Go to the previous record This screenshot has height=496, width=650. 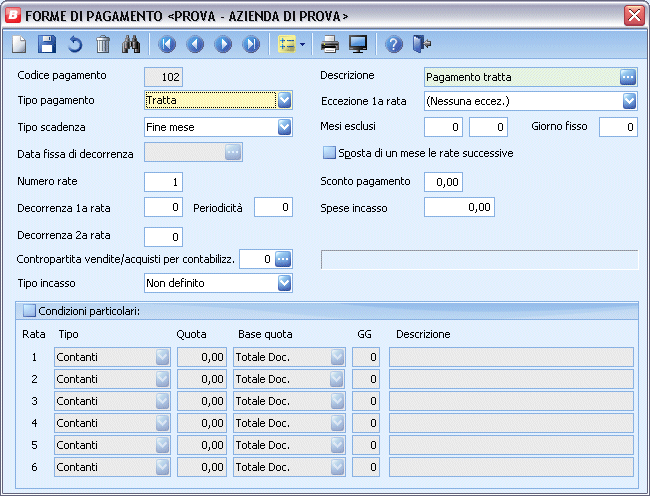[195, 44]
